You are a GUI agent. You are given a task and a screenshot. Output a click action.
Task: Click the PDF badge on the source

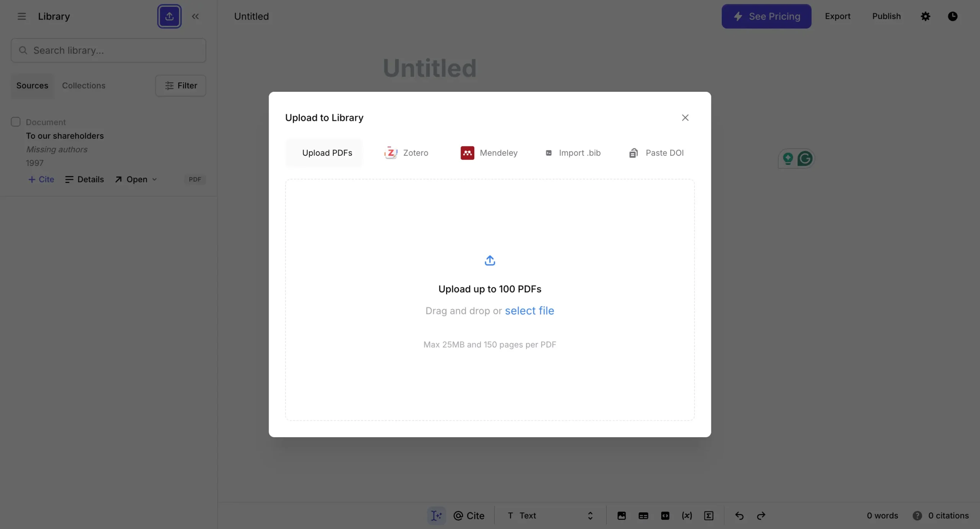tap(195, 179)
